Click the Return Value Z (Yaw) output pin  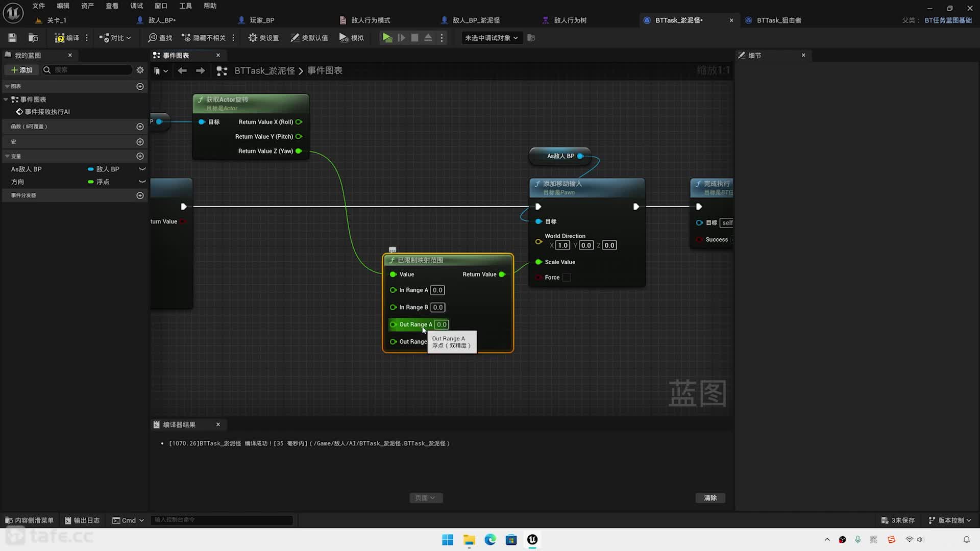[299, 151]
